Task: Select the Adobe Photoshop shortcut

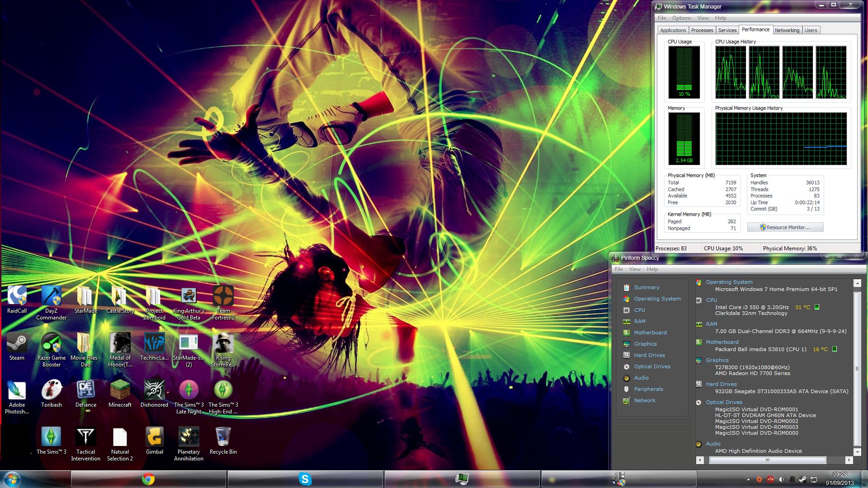Action: click(17, 397)
